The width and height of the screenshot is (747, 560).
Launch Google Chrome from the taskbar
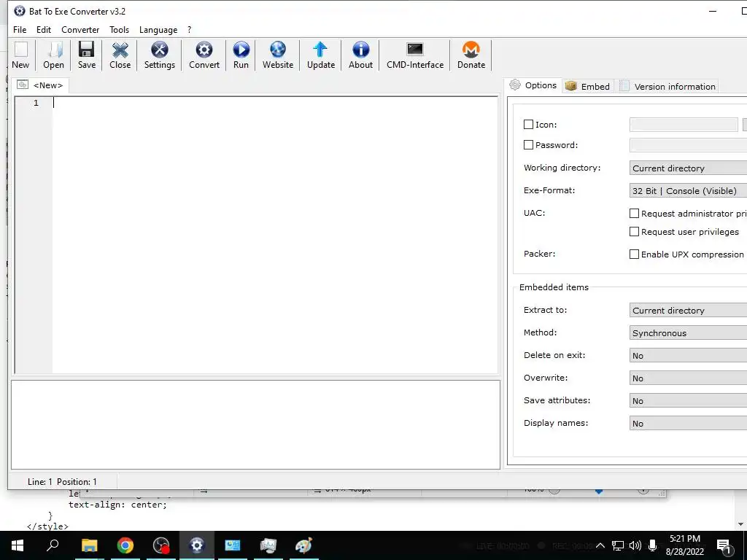pos(125,545)
